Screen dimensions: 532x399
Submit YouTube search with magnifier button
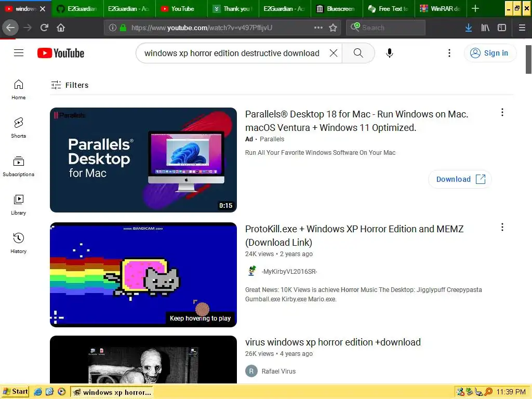click(358, 53)
